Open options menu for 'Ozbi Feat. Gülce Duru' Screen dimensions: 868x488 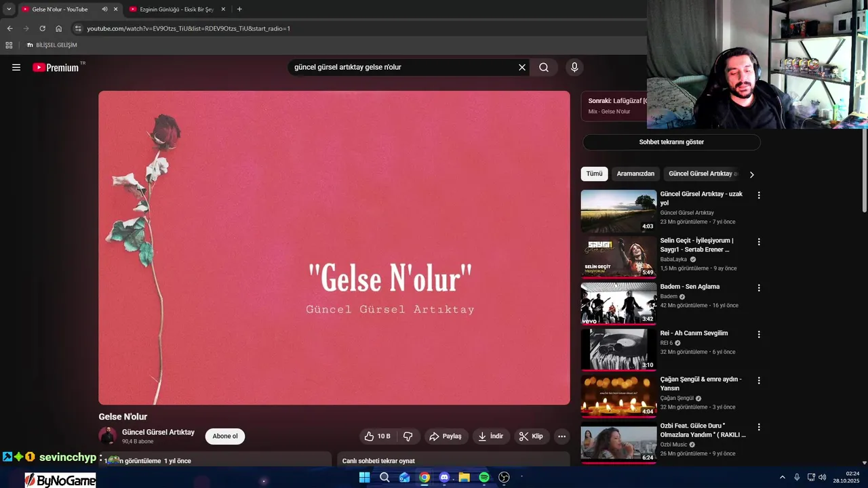[x=759, y=427]
